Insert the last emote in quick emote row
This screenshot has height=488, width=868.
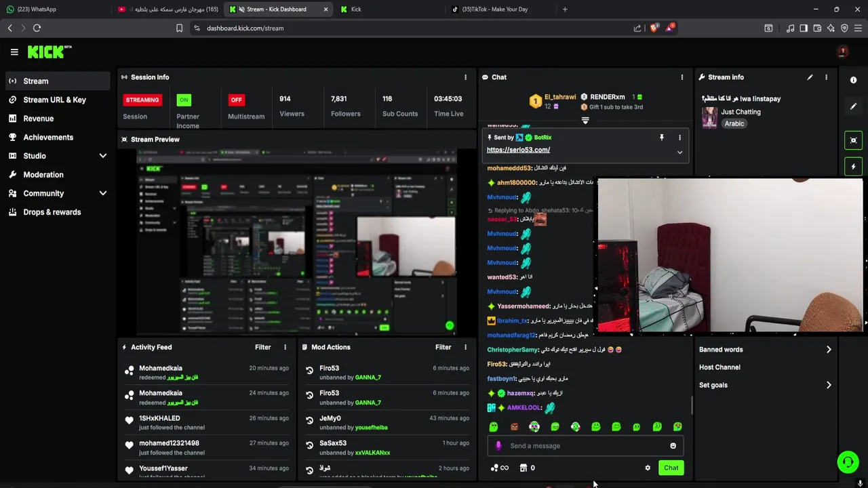click(677, 427)
